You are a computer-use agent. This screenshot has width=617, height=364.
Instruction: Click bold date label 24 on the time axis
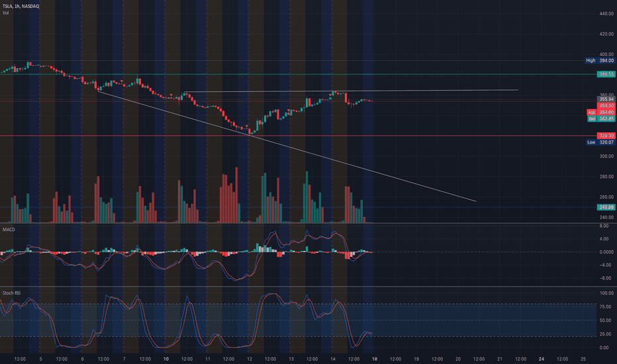coord(542,359)
